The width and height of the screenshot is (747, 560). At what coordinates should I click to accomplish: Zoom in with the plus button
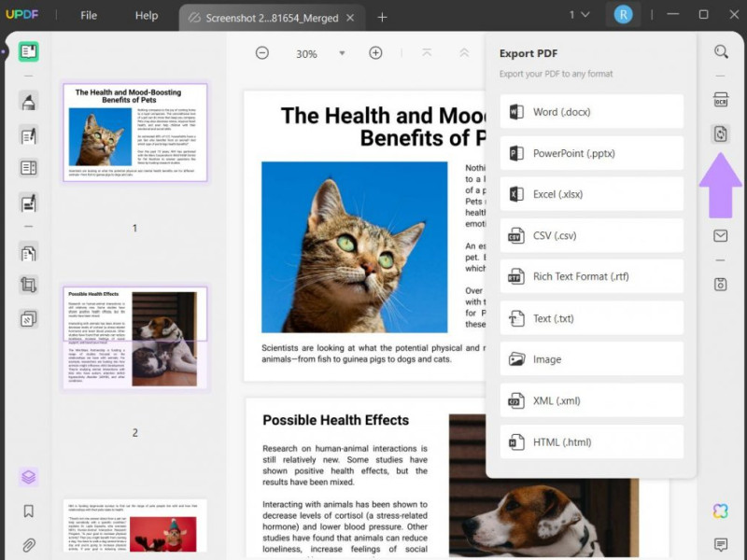(x=375, y=53)
